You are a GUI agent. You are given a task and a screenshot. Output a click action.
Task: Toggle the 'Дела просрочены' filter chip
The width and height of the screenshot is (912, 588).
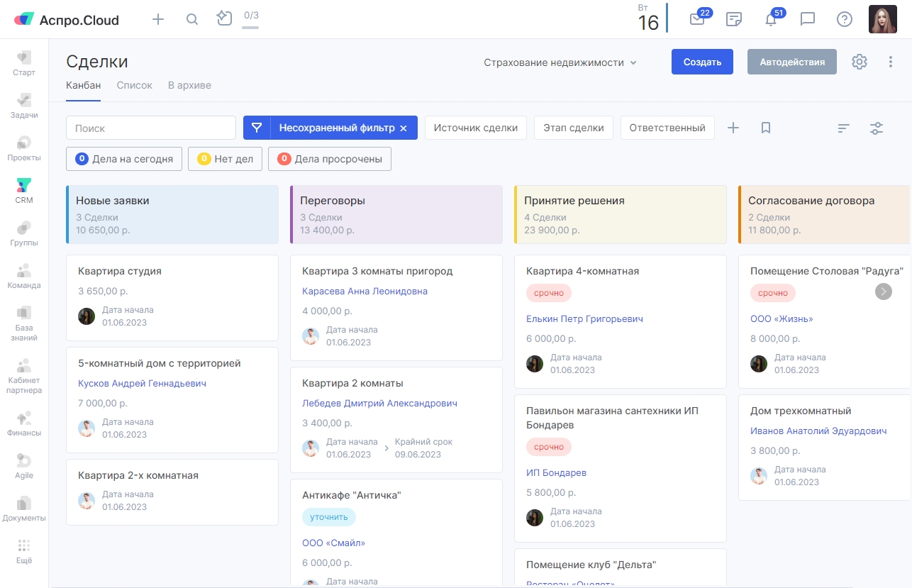pyautogui.click(x=330, y=159)
